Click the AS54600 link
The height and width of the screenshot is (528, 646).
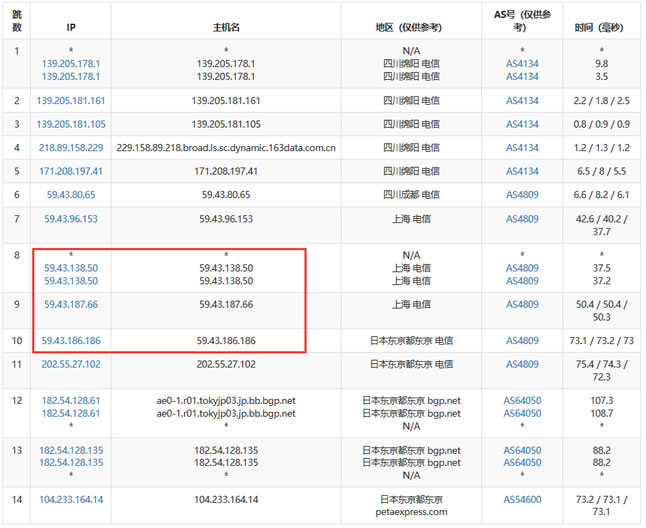[x=522, y=500]
